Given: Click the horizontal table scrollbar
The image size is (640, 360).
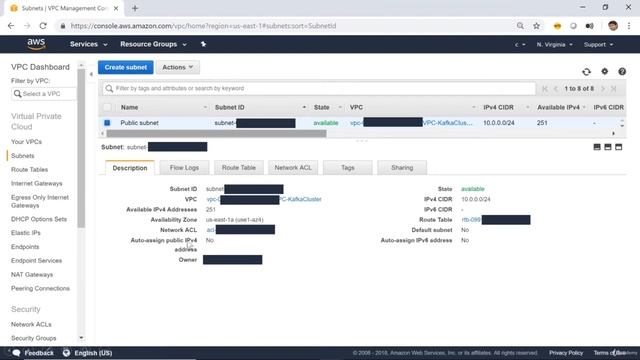Looking at the screenshot, I should pyautogui.click(x=216, y=133).
